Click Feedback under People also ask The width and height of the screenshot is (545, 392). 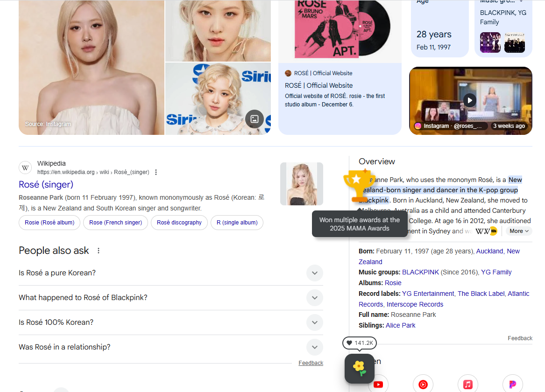click(311, 363)
